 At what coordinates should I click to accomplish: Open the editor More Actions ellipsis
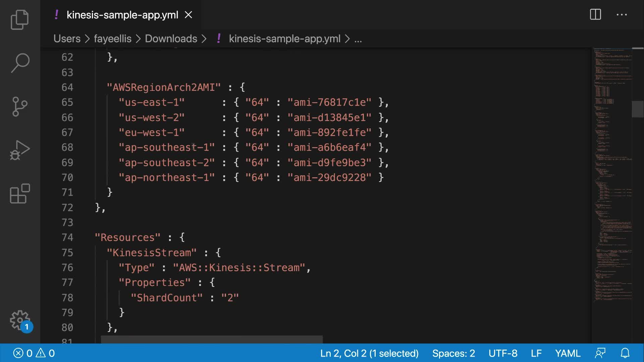[622, 14]
